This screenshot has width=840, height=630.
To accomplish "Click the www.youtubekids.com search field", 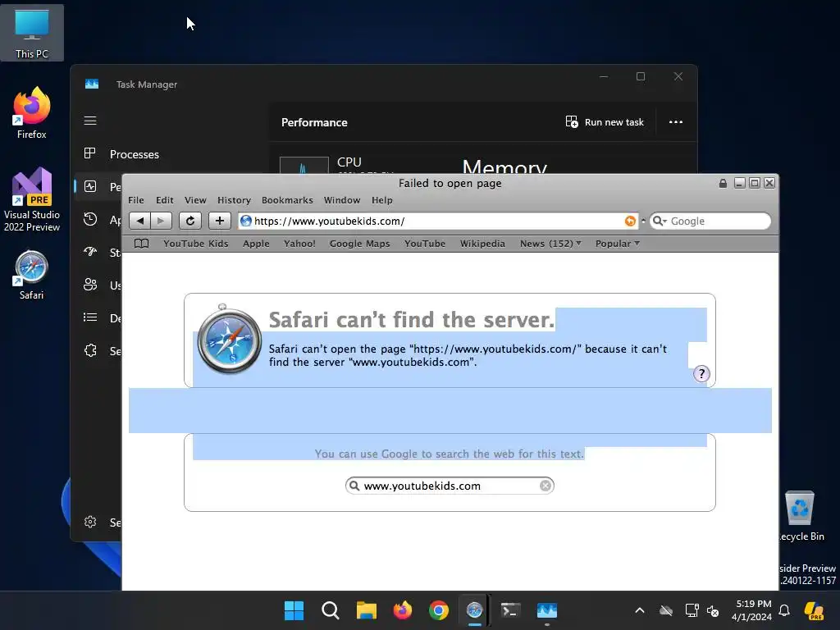I will pyautogui.click(x=450, y=486).
